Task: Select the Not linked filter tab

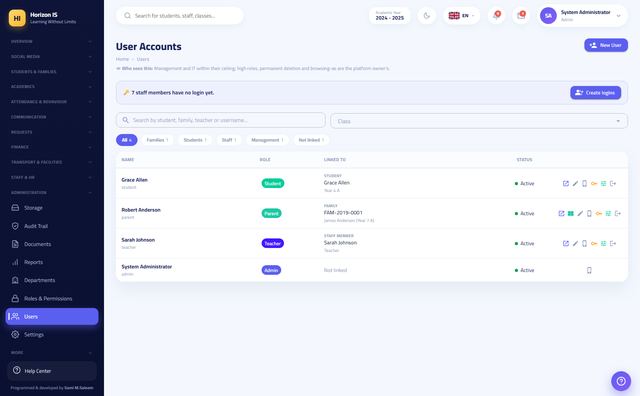Action: [x=311, y=140]
